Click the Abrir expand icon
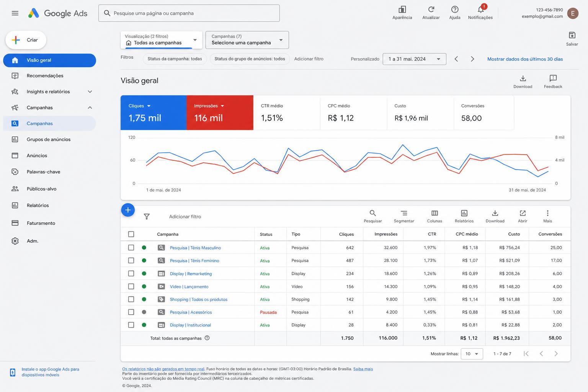 pos(523,213)
